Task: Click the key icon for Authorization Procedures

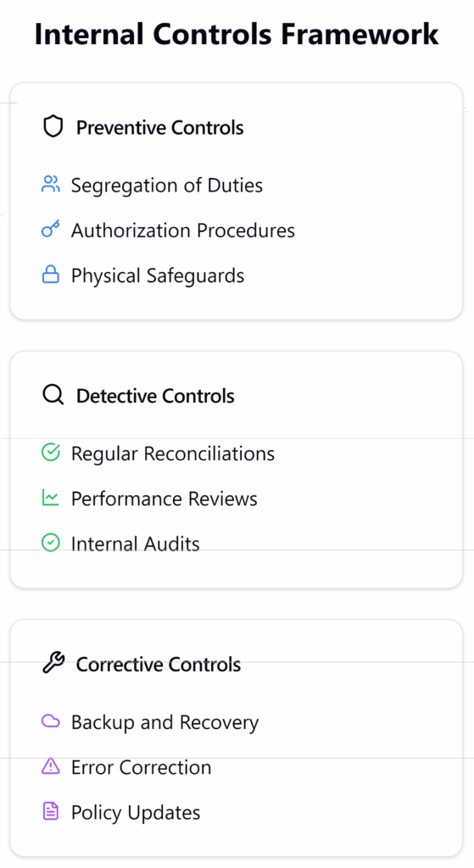Action: click(50, 229)
